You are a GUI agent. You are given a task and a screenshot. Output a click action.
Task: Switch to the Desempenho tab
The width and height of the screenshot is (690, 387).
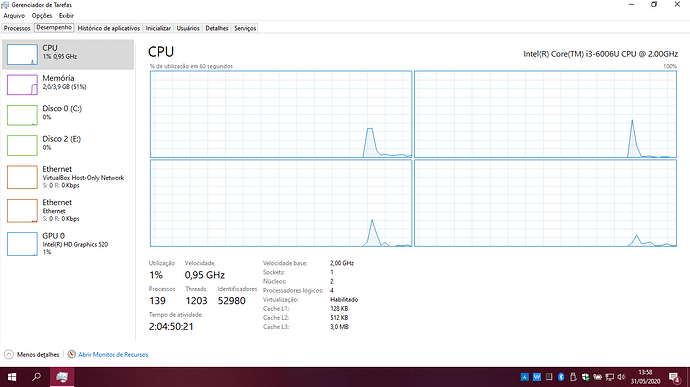[x=54, y=27]
